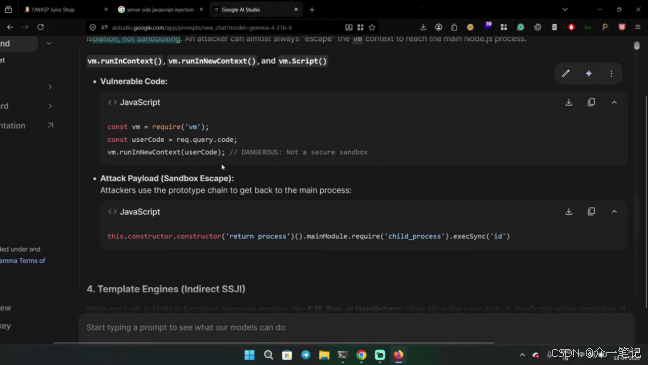This screenshot has width=648, height=365.
Task: Open the Windows Start menu
Action: tap(250, 355)
